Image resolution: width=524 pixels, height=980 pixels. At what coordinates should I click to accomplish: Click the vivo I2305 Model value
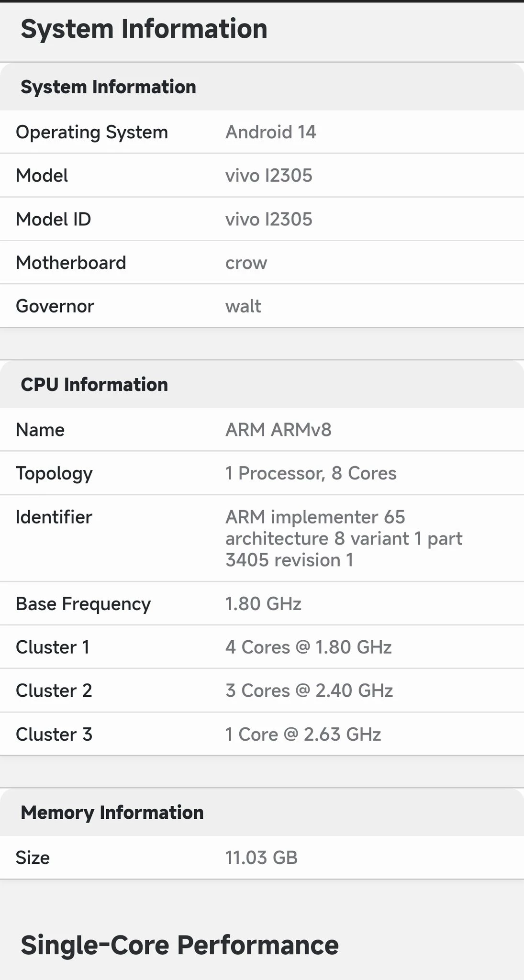pos(268,176)
